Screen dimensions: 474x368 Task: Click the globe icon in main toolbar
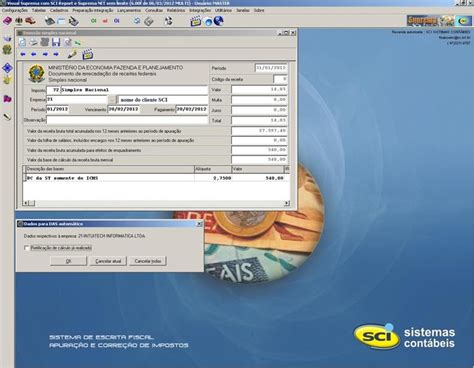[219, 21]
